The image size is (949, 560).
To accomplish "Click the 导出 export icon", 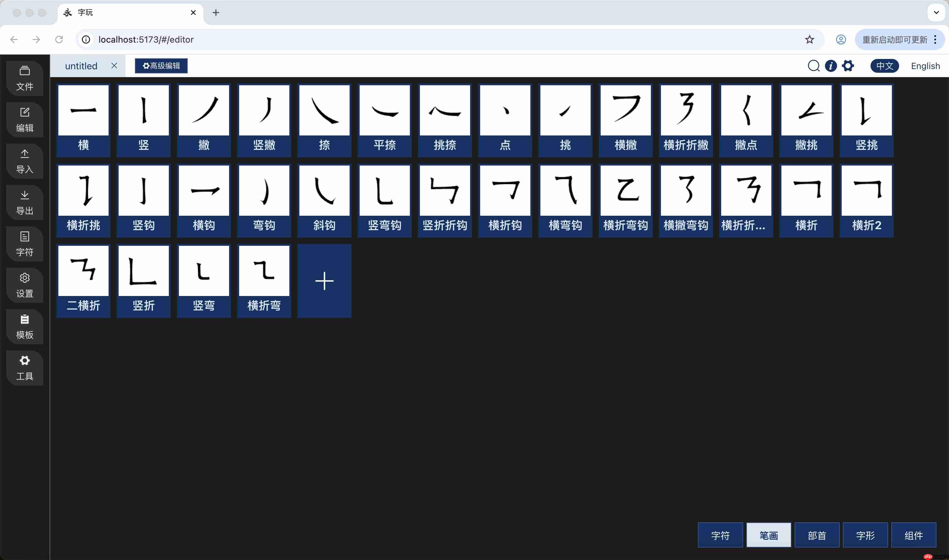I will pos(24,202).
